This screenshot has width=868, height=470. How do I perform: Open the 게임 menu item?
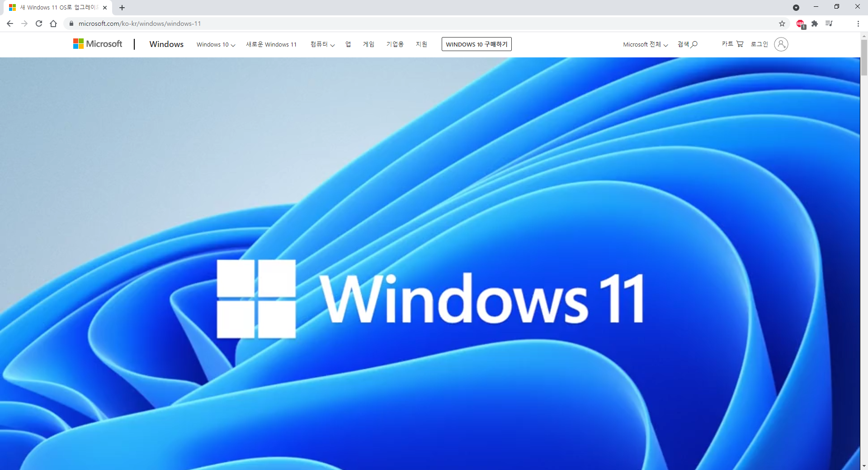[x=368, y=44]
